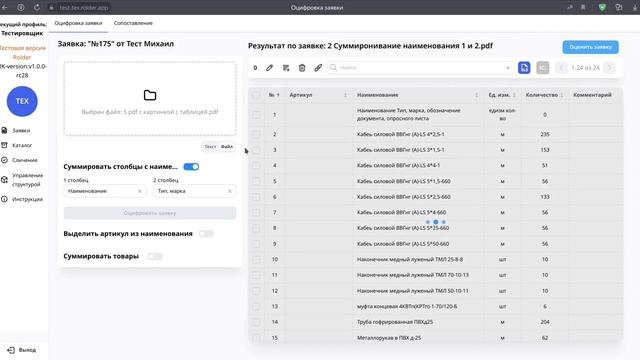Viewport: 640px width, 360px height.
Task: Click the trash delete icon in toolbar
Action: [302, 68]
